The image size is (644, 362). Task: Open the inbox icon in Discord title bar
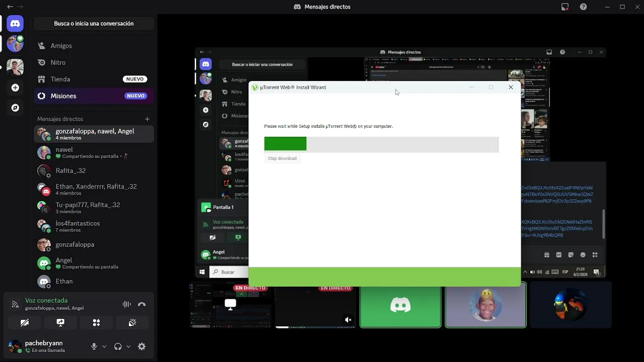click(x=565, y=7)
